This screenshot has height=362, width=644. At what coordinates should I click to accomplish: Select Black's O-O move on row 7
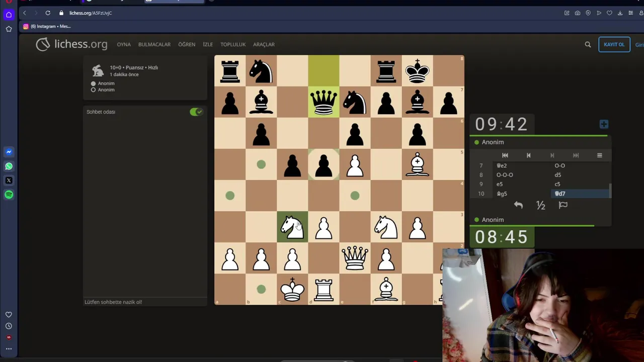(580, 165)
